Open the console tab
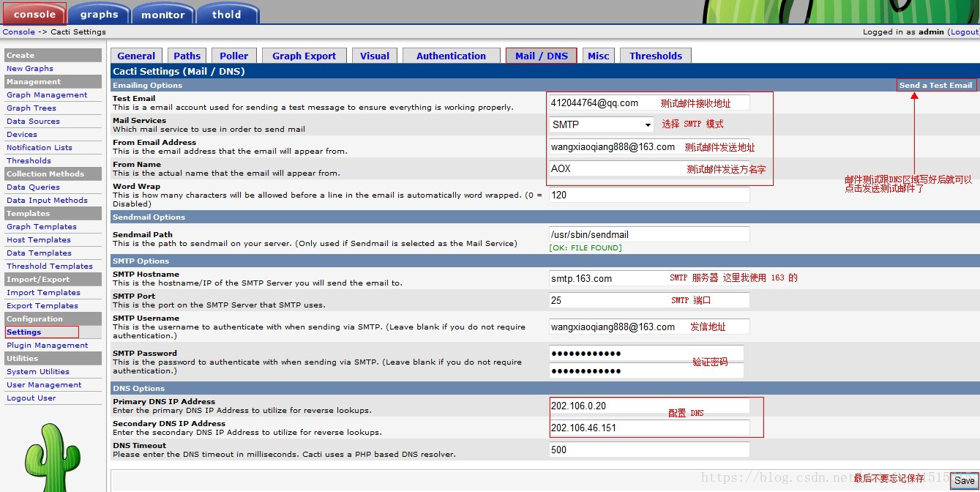The image size is (980, 492). click(x=34, y=13)
